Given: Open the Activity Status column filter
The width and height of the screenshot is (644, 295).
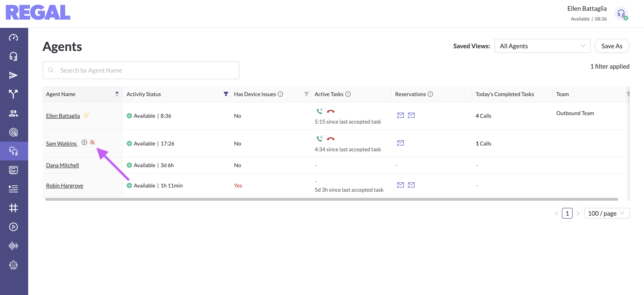Looking at the screenshot, I should [x=226, y=94].
